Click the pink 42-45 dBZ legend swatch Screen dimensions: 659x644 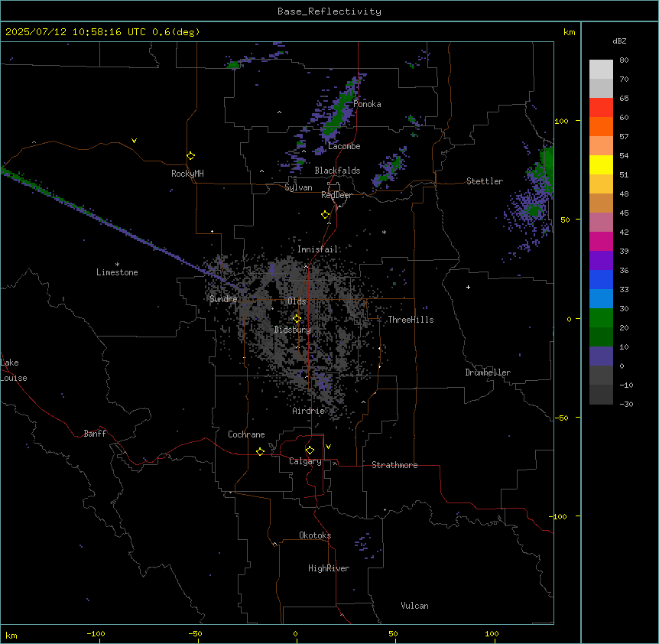pos(601,223)
